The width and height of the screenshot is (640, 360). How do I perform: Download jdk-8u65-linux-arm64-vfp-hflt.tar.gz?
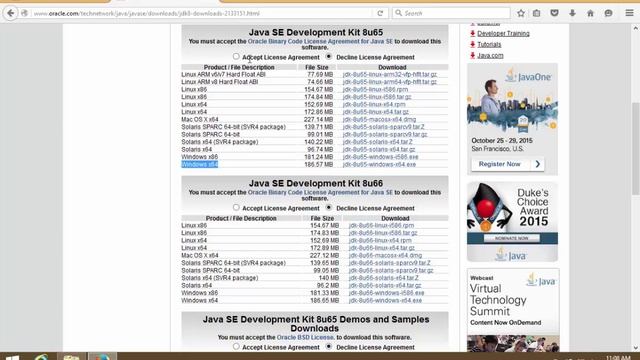(x=390, y=82)
